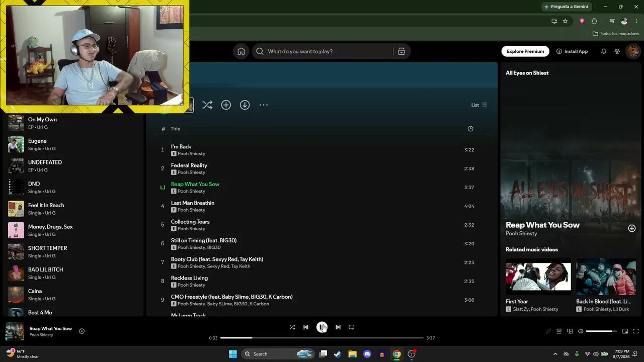The height and width of the screenshot is (362, 644).
Task: Open the Chrome profile avatar menu
Action: point(624,21)
